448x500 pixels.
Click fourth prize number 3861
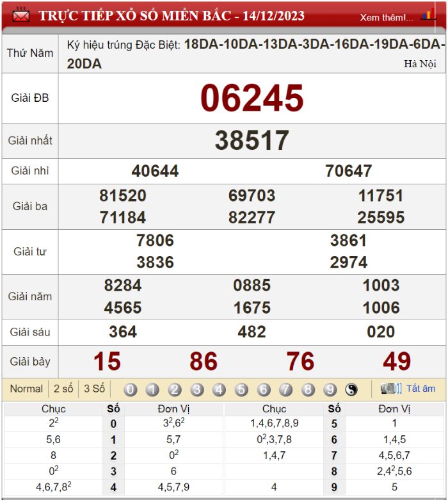click(x=349, y=241)
